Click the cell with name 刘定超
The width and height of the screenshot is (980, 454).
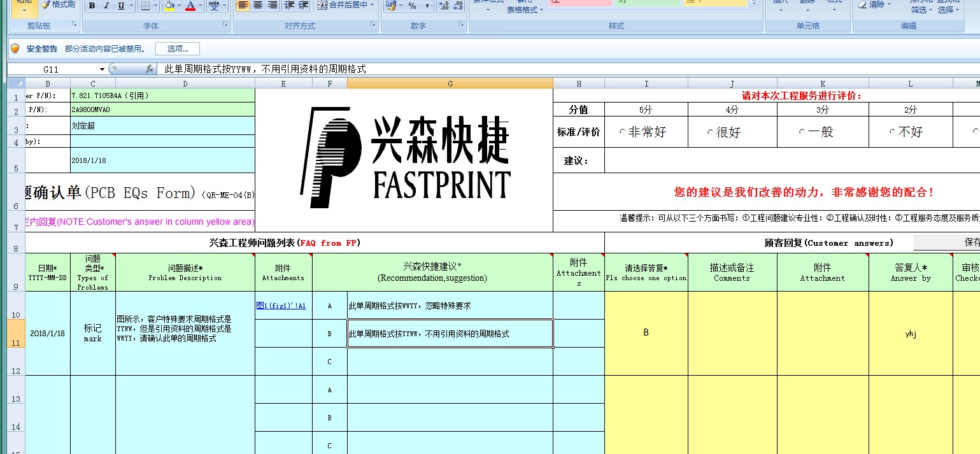(162, 126)
